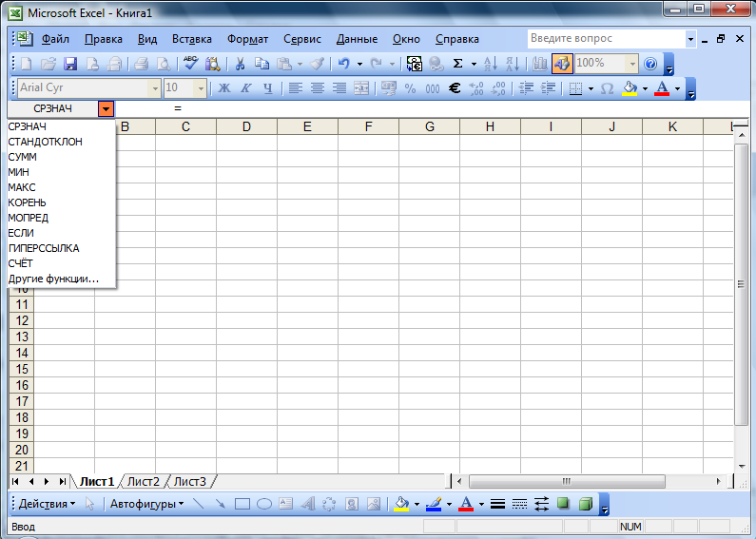Apply euro currency format
The width and height of the screenshot is (756, 539).
[x=455, y=88]
